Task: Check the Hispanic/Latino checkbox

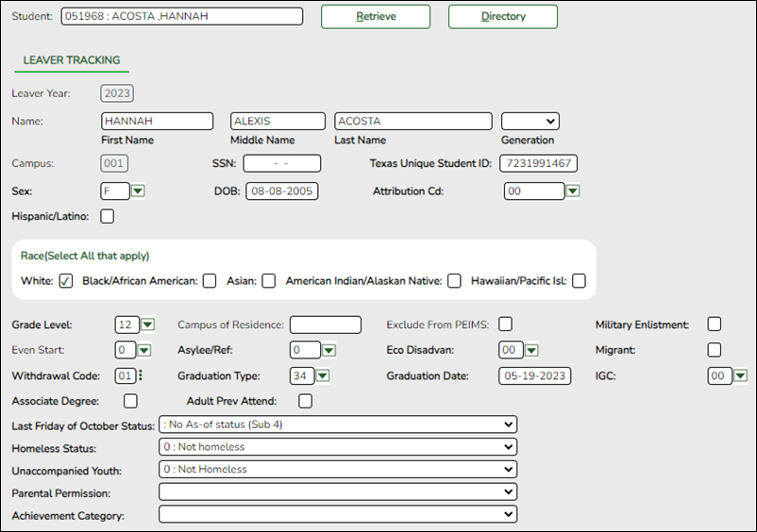Action: [x=108, y=216]
